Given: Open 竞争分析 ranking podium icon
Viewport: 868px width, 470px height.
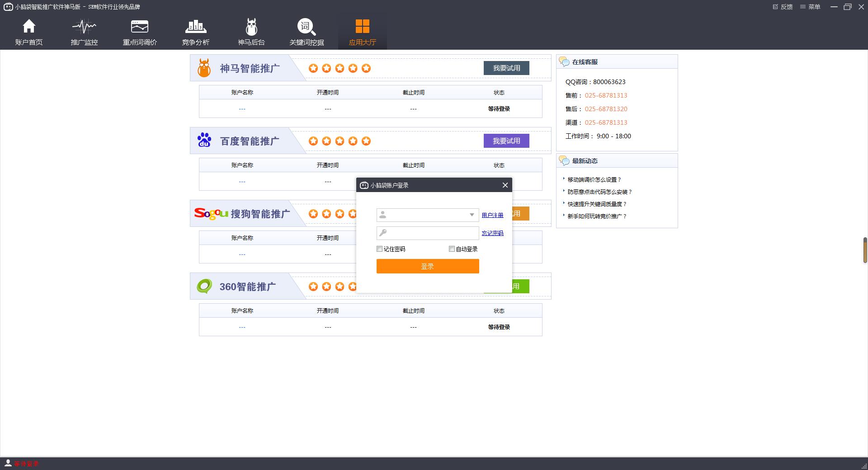Looking at the screenshot, I should [196, 27].
